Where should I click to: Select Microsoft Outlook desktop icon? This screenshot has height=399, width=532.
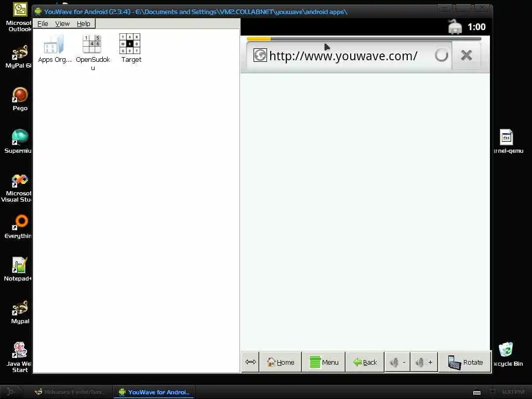point(20,17)
